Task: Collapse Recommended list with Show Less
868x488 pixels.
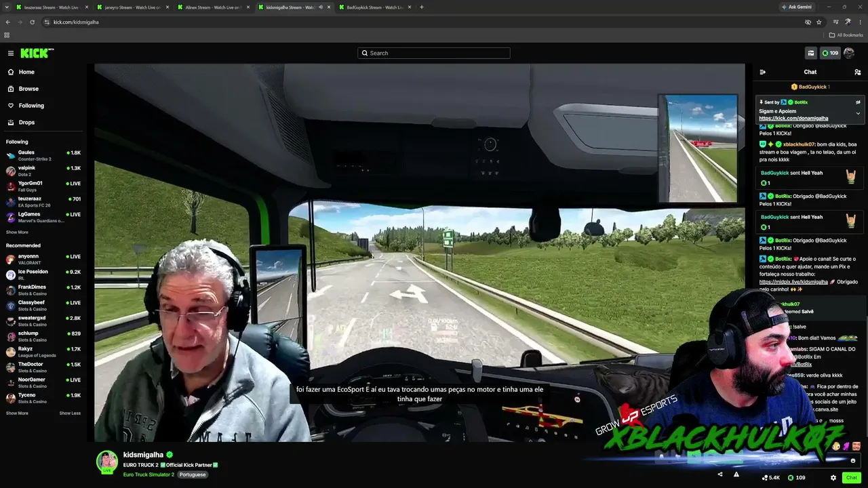Action: click(x=70, y=413)
